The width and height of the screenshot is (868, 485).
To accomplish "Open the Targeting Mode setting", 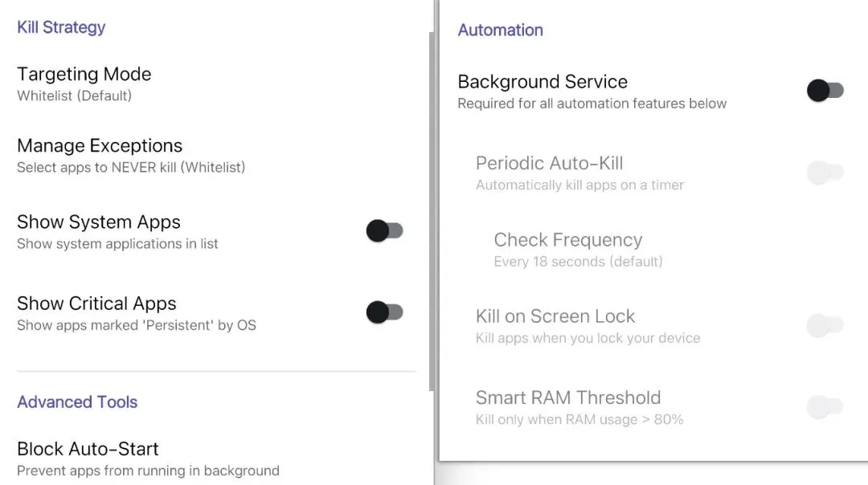I will pyautogui.click(x=216, y=84).
